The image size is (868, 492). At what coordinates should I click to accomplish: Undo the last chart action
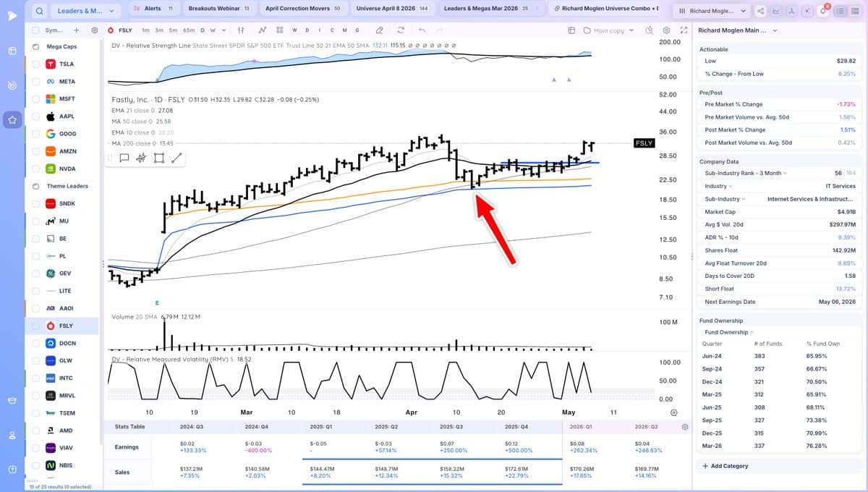pos(421,30)
